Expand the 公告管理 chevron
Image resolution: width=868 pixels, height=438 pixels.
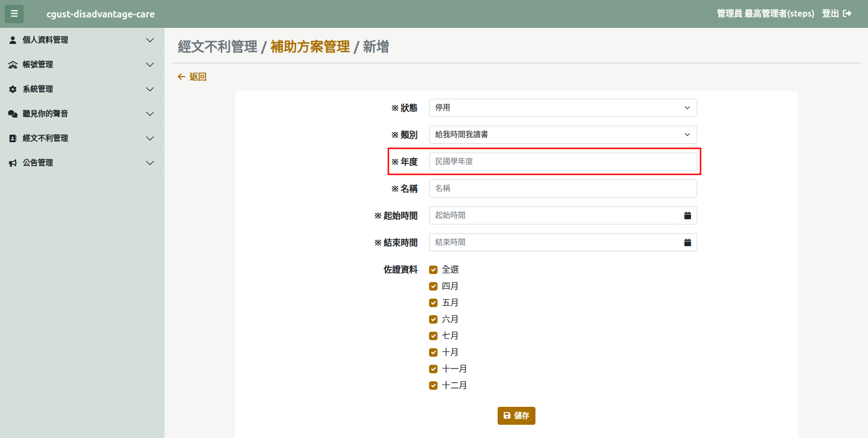[150, 163]
